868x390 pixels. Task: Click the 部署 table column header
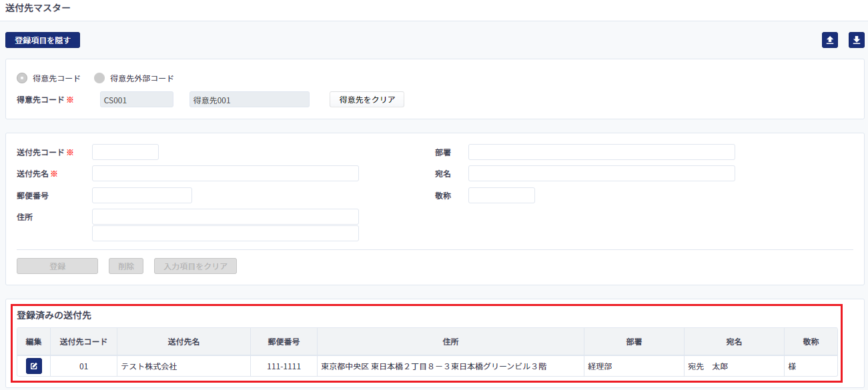pos(634,341)
